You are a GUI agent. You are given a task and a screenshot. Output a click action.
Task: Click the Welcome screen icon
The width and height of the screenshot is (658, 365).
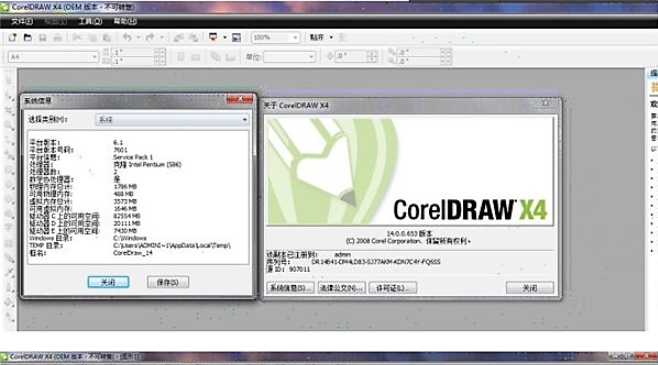point(236,38)
